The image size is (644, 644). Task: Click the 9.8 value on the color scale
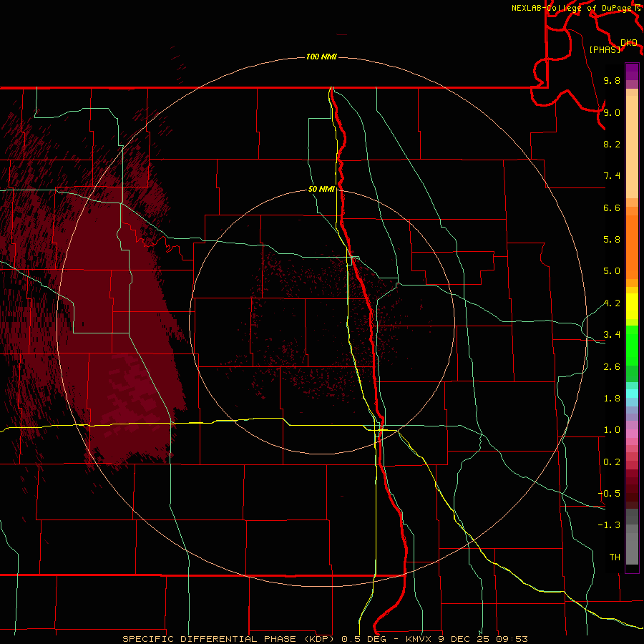[612, 81]
